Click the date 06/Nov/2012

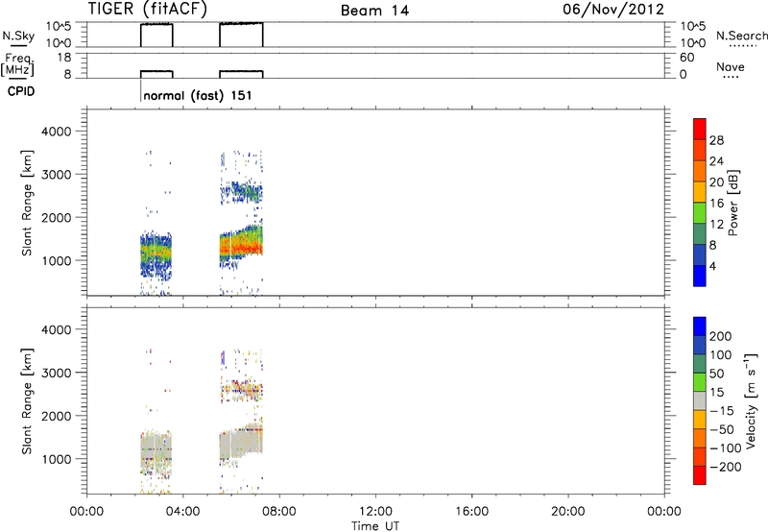[613, 10]
